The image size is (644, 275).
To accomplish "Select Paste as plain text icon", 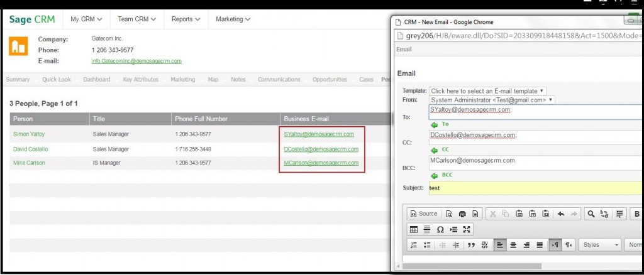I will click(532, 214).
